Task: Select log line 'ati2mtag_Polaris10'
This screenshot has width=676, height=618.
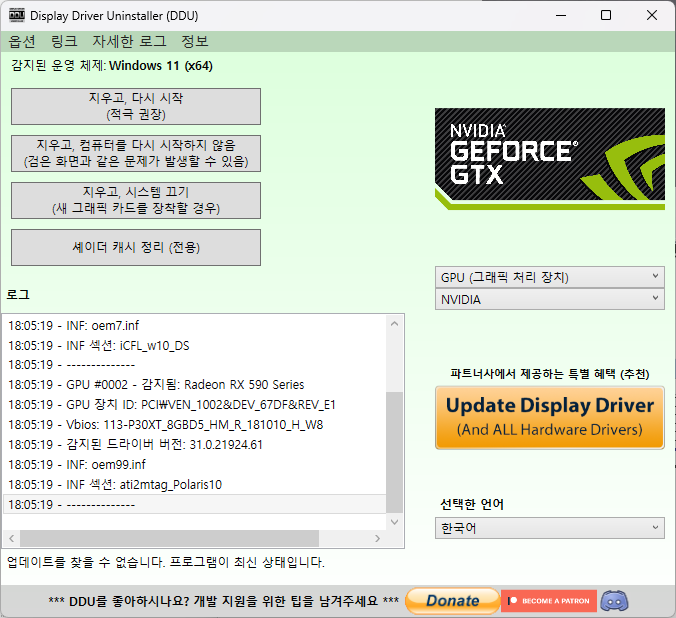Action: 194,484
